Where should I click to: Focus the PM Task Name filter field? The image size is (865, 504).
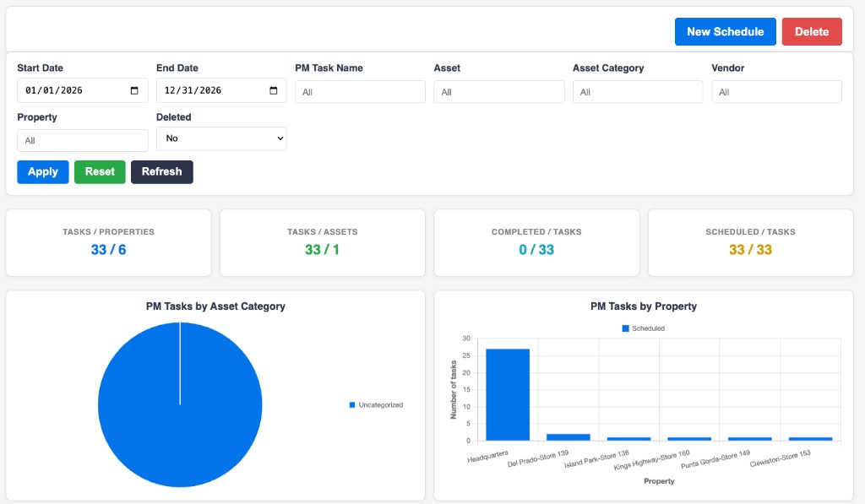360,92
